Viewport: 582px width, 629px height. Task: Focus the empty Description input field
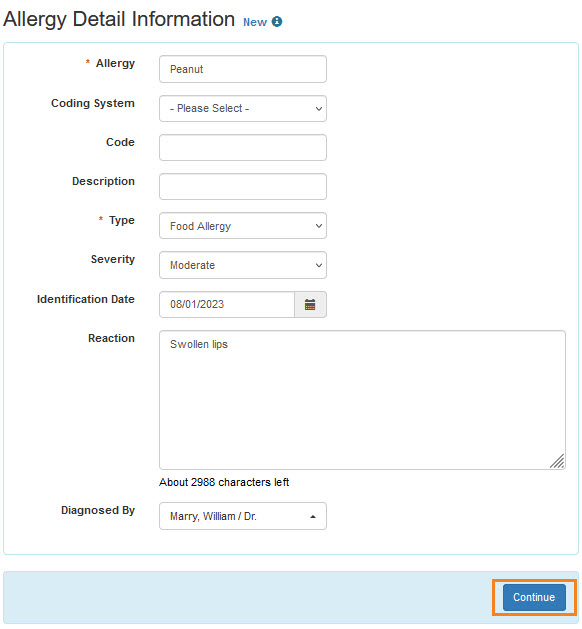pyautogui.click(x=243, y=187)
